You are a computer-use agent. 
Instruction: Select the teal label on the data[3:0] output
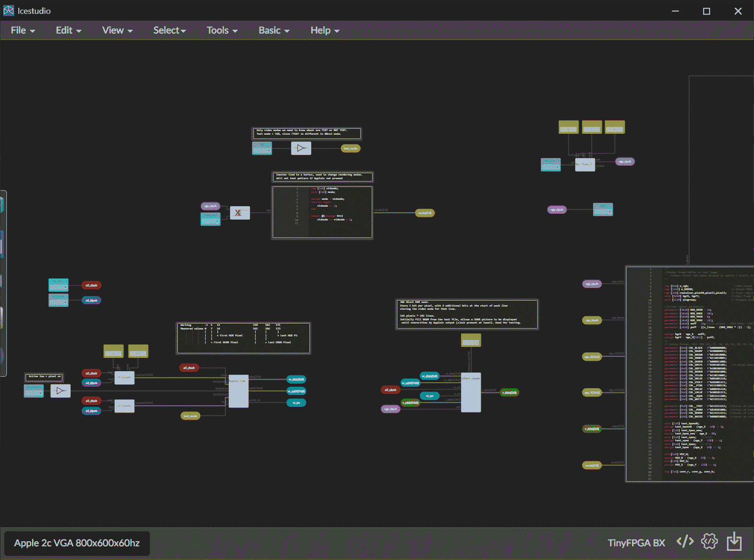296,379
